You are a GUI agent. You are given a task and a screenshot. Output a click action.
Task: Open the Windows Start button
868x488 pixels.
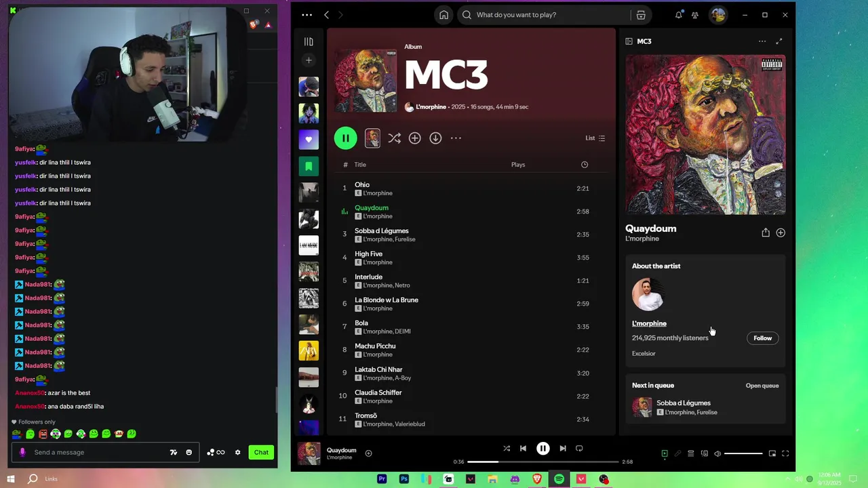(x=11, y=479)
